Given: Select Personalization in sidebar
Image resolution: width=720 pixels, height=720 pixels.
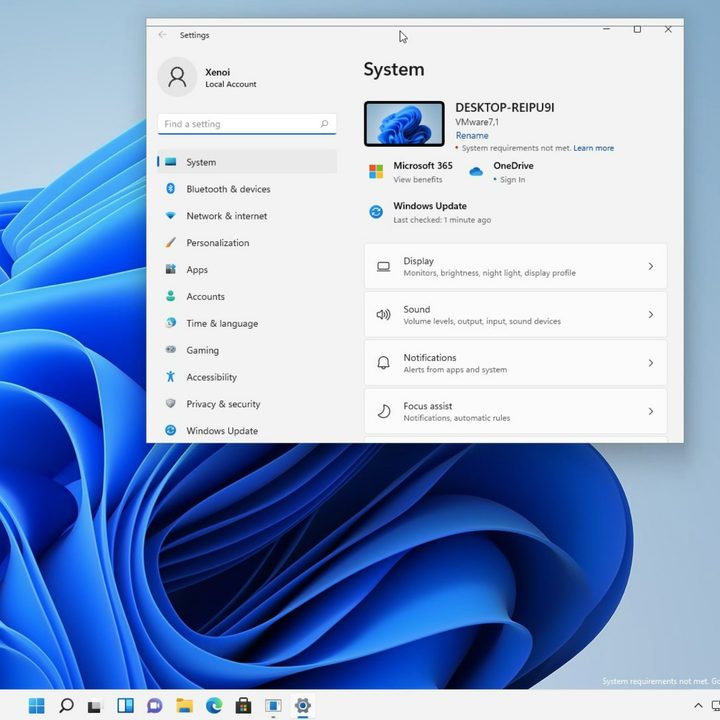Looking at the screenshot, I should tap(247, 243).
